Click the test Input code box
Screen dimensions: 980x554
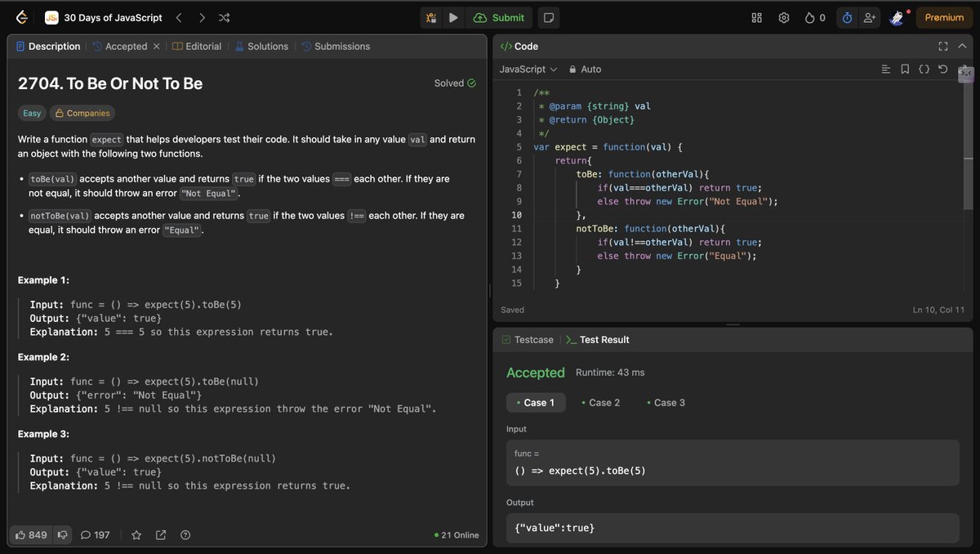click(x=733, y=463)
